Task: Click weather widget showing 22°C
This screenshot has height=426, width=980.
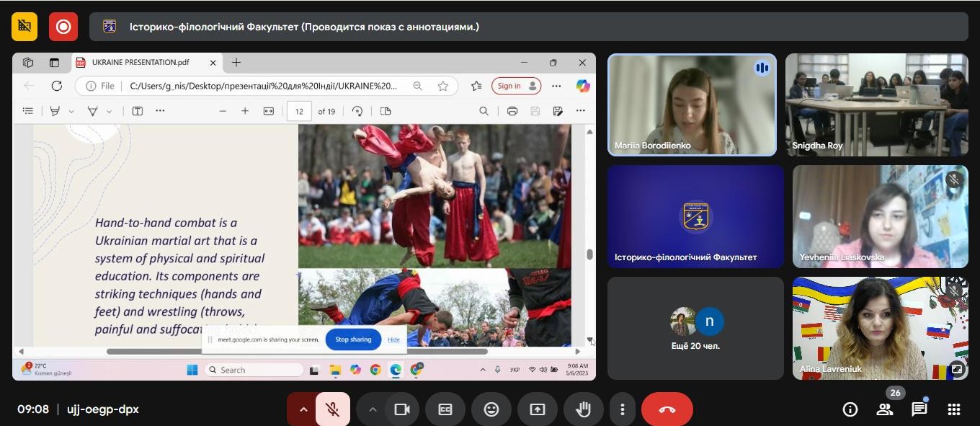Action: [x=46, y=370]
